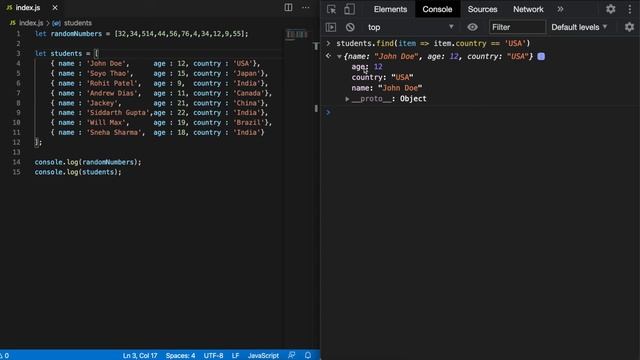Click the Ln 3, Col 17 status item

140,356
